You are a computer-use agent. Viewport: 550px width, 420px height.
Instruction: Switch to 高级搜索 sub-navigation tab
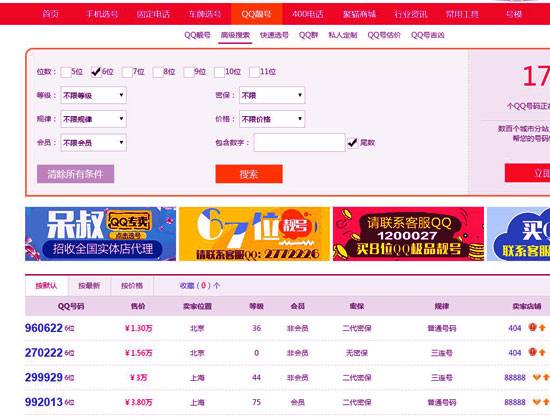click(235, 35)
